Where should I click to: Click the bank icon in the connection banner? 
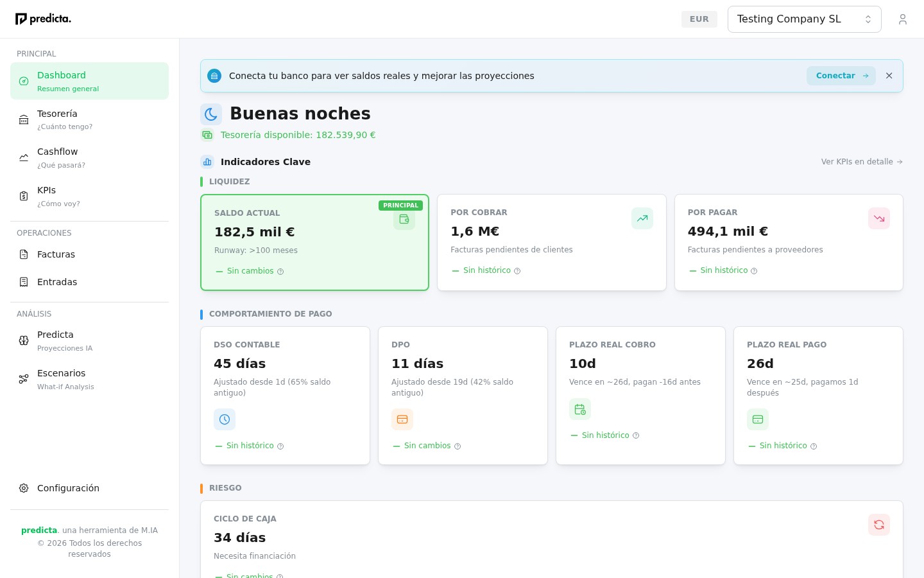(214, 76)
